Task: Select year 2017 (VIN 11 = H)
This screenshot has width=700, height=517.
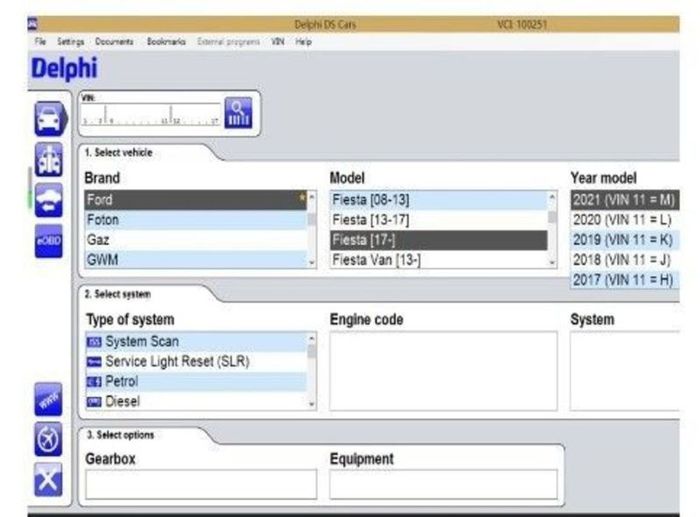Action: (x=625, y=280)
